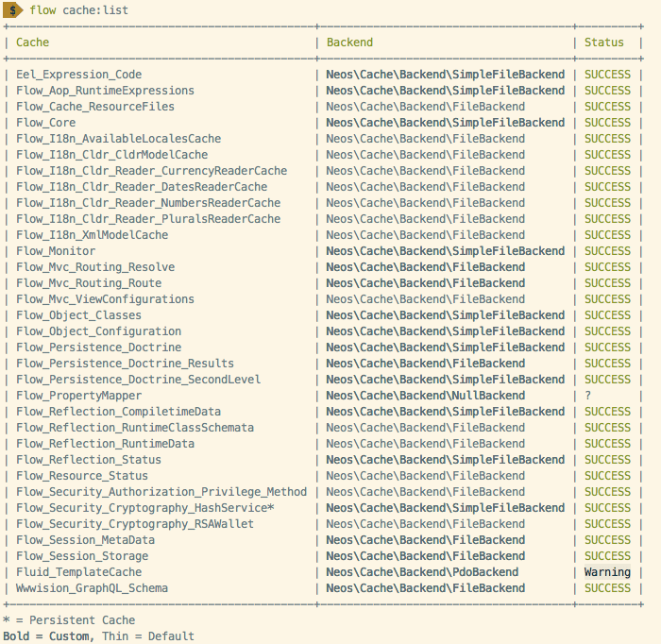The width and height of the screenshot is (661, 644).
Task: Select the Flow_Persistence_Doctrine cache name
Action: [98, 347]
